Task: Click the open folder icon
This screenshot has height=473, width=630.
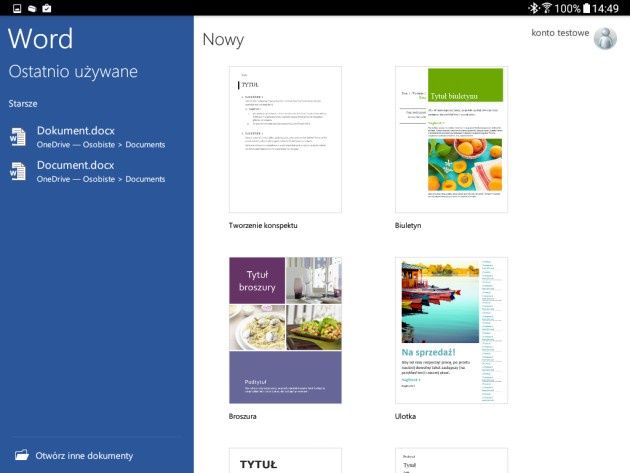Action: point(22,455)
